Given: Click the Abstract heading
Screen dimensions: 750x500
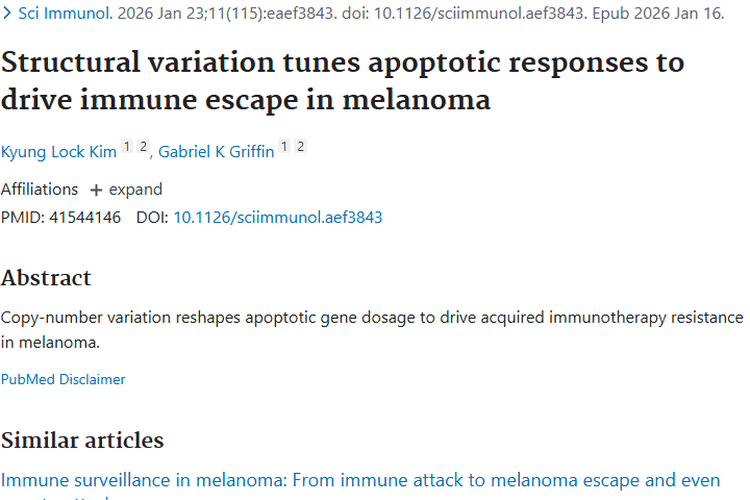Looking at the screenshot, I should [x=46, y=278].
